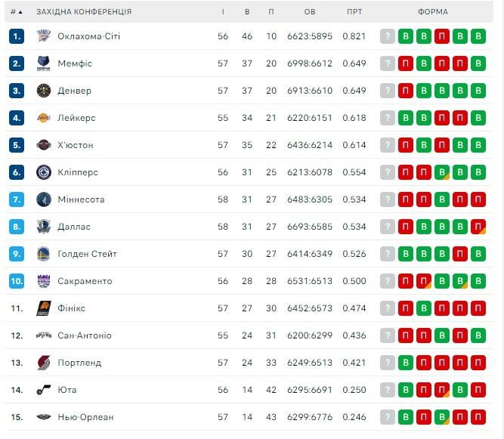Click the ОВ points column header

(310, 12)
